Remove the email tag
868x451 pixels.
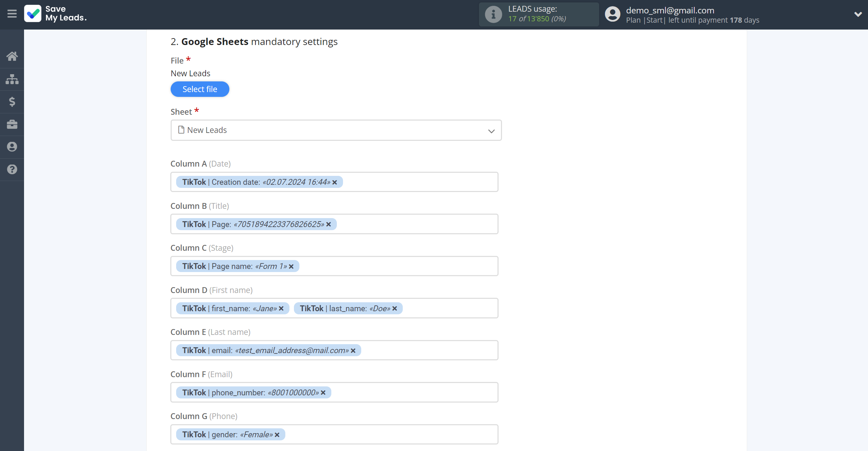353,351
